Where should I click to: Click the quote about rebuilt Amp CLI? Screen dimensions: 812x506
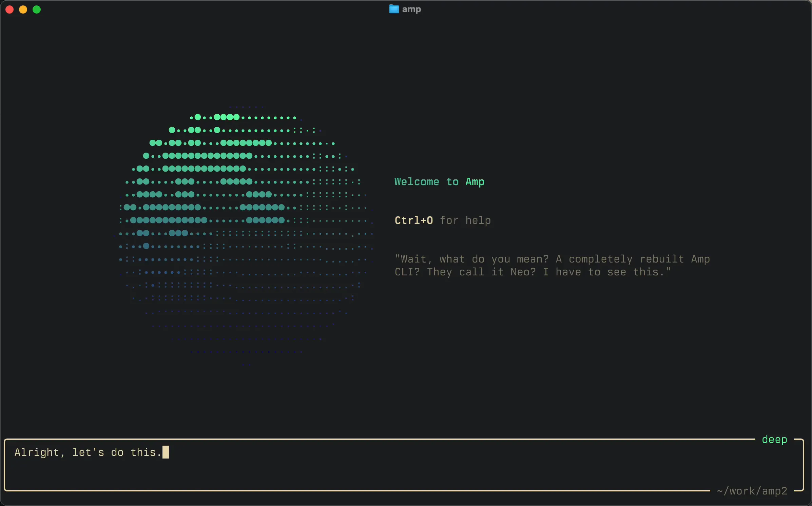click(552, 266)
